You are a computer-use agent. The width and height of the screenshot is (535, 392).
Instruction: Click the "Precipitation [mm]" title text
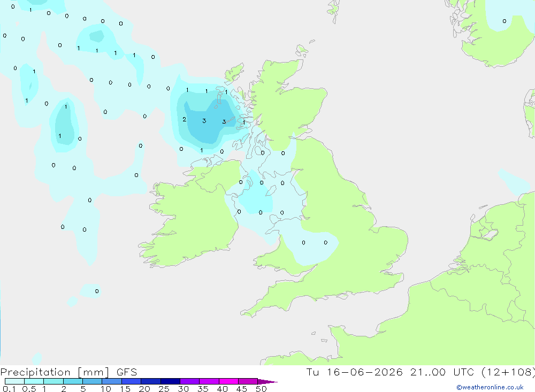coord(55,372)
